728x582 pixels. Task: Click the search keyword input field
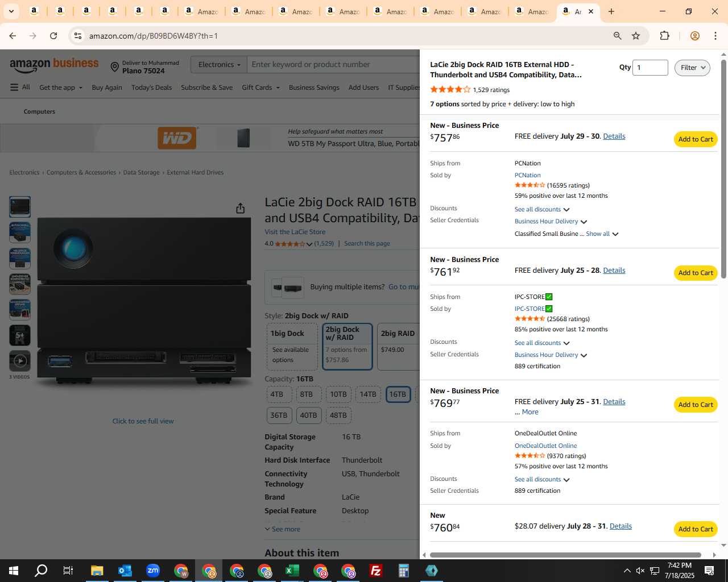334,65
